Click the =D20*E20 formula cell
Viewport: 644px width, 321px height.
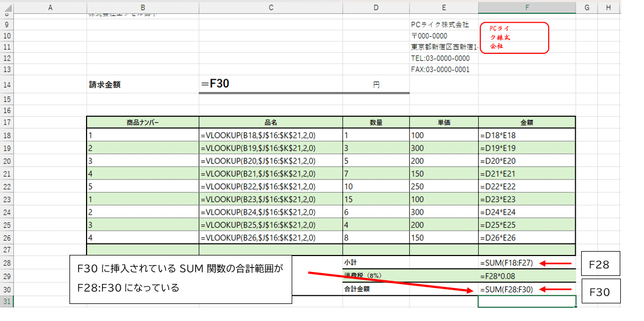pos(527,160)
